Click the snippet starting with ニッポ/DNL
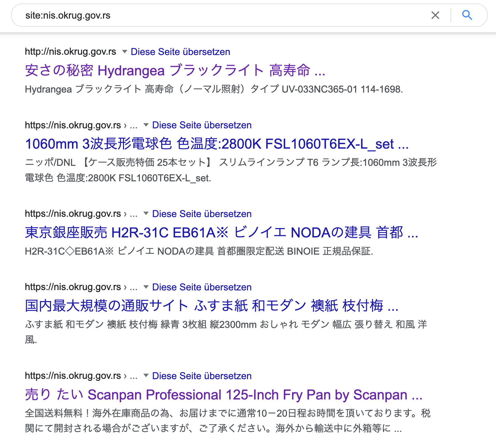 click(231, 170)
